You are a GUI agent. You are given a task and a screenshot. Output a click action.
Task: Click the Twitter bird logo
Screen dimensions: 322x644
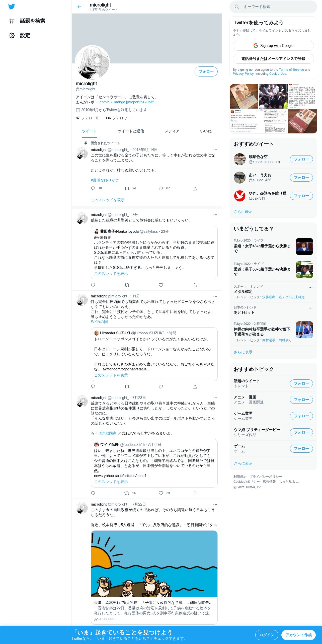coord(12,7)
